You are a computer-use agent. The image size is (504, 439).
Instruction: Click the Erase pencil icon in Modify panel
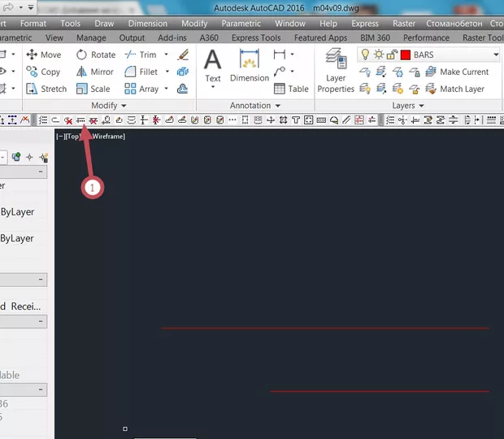pos(183,54)
